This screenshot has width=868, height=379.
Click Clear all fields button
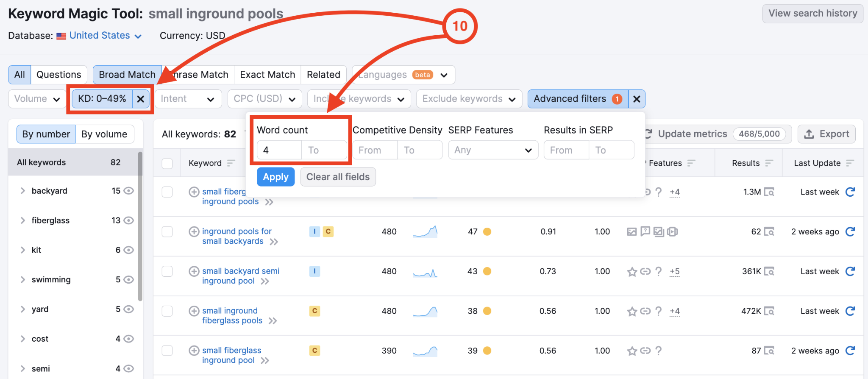tap(338, 177)
